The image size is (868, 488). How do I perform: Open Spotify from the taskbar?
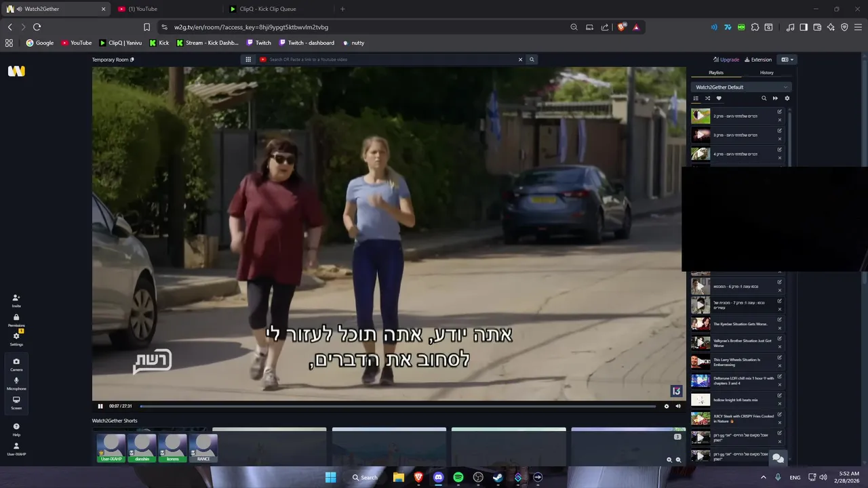click(458, 477)
